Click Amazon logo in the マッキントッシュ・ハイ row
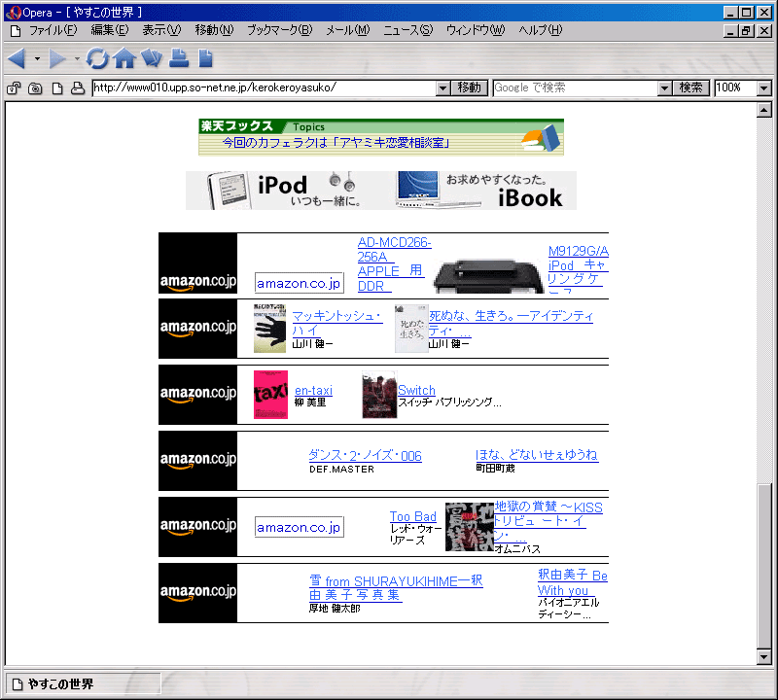 click(x=198, y=329)
